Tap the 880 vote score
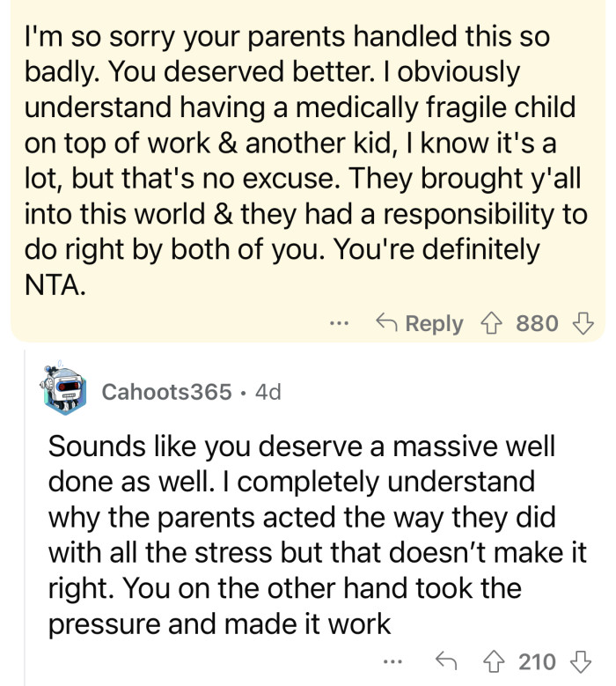 click(x=537, y=324)
